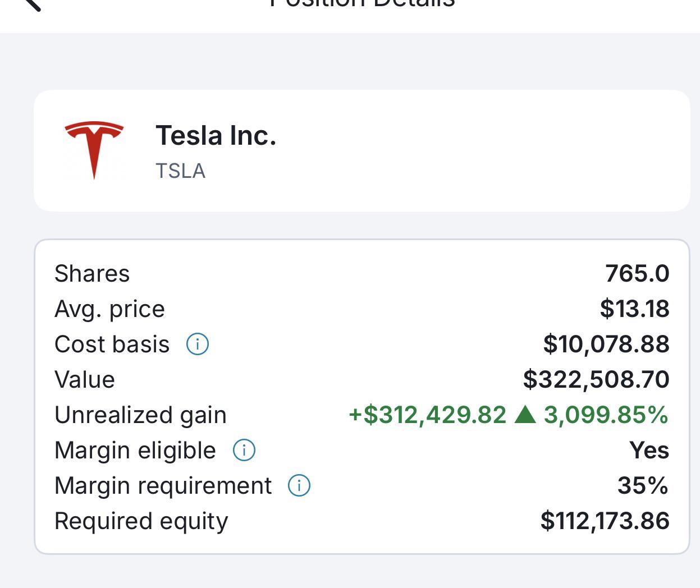
Task: Click the red Tesla logo icon
Action: pos(94,150)
